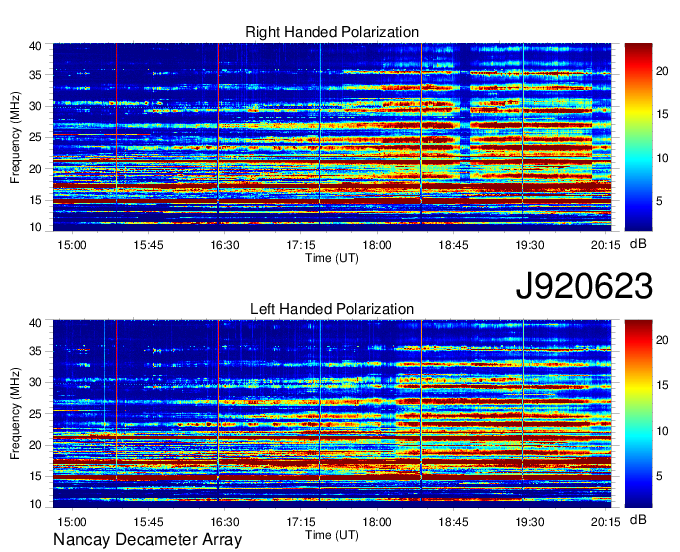Click the 17:15 time tick under Right Handed plot
680x552 pixels.
pos(301,245)
